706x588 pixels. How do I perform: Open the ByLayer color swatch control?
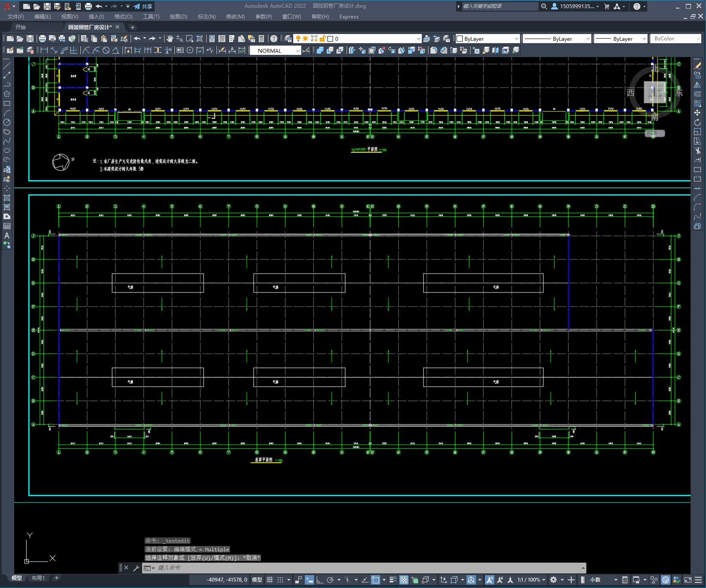click(487, 39)
